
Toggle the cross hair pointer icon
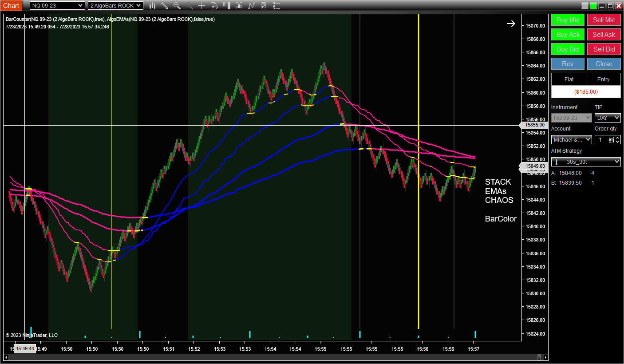(202, 6)
